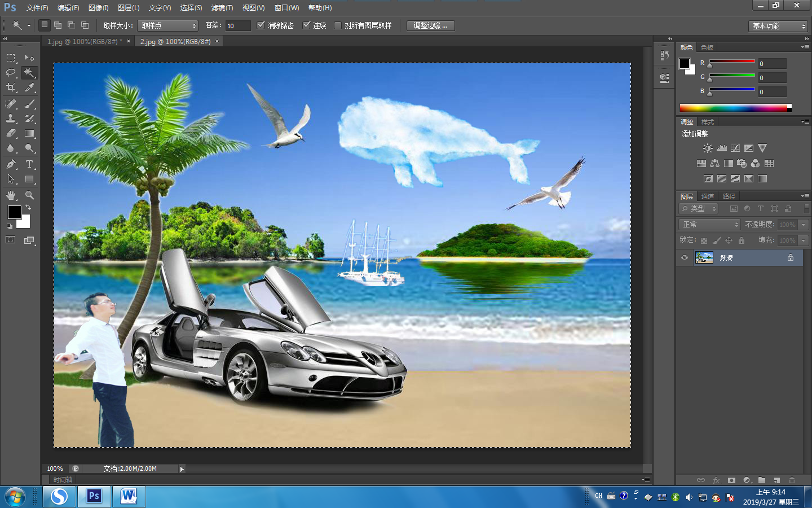Select the History Brush tool

pyautogui.click(x=29, y=119)
